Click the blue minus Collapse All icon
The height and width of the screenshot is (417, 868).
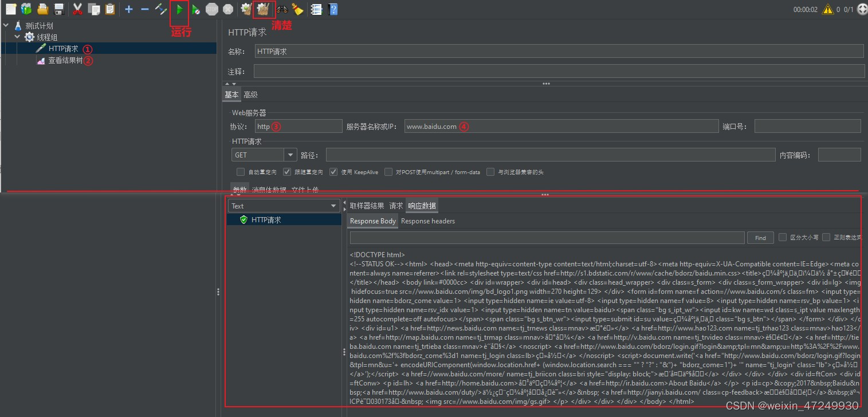coord(145,9)
